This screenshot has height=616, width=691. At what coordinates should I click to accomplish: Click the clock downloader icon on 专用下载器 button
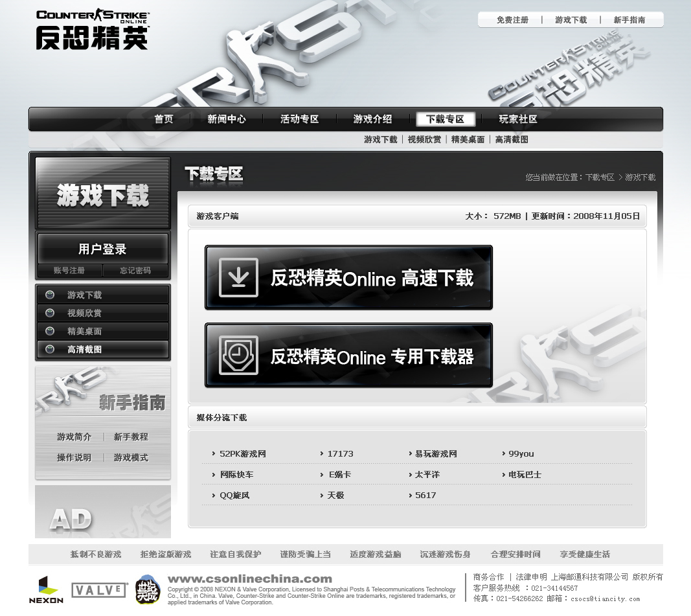[x=238, y=355]
